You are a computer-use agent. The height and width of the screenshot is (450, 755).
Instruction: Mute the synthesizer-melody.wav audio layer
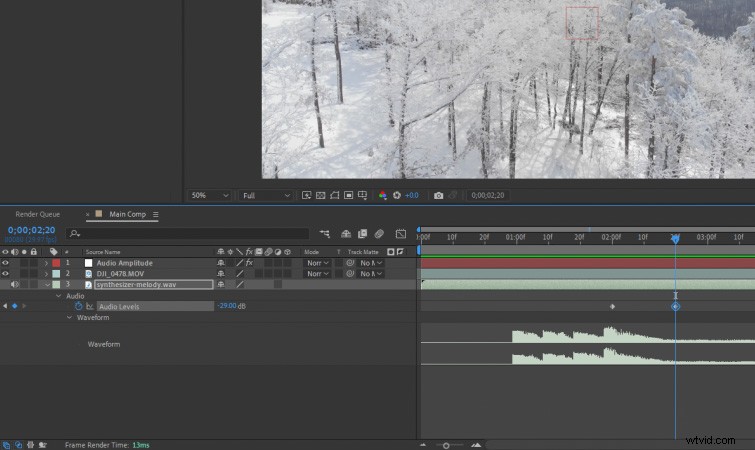point(14,284)
